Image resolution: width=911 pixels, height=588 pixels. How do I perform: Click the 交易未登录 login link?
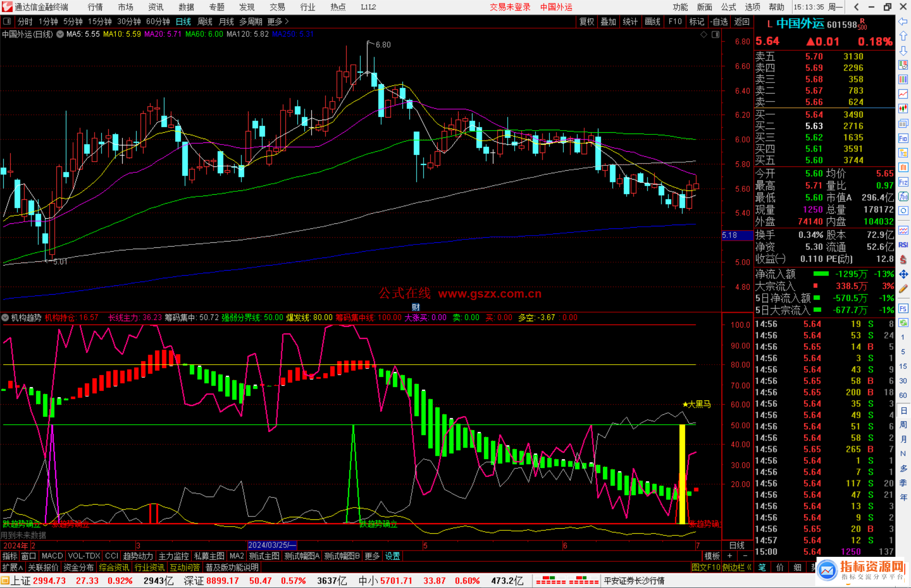pos(510,7)
